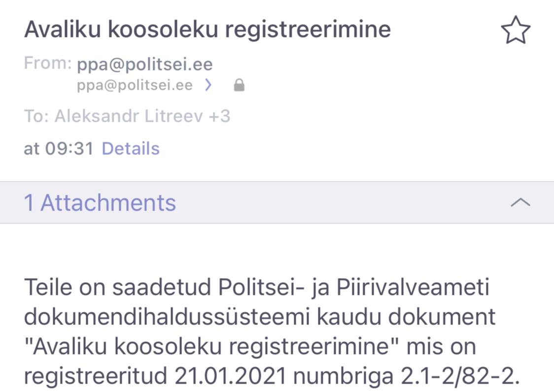Open the 1 Attachments label
This screenshot has width=554, height=392.
(x=100, y=203)
